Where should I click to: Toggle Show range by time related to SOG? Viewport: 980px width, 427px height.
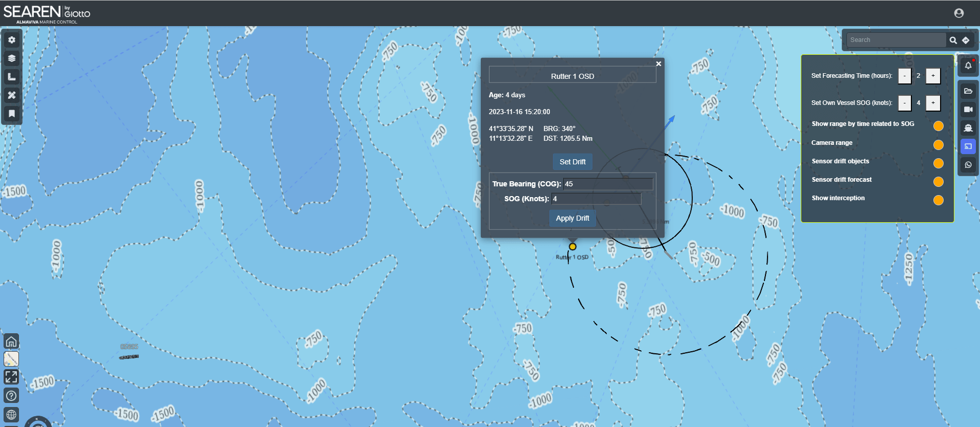pos(938,126)
